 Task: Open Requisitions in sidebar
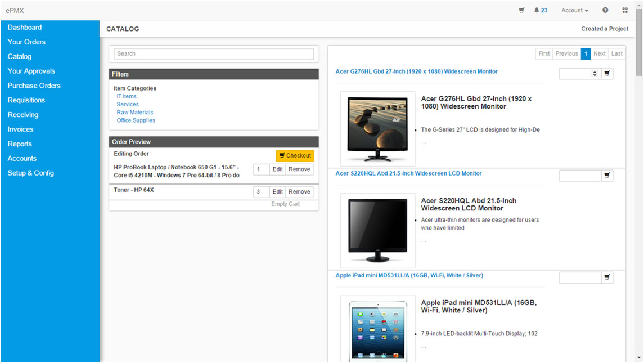26,100
